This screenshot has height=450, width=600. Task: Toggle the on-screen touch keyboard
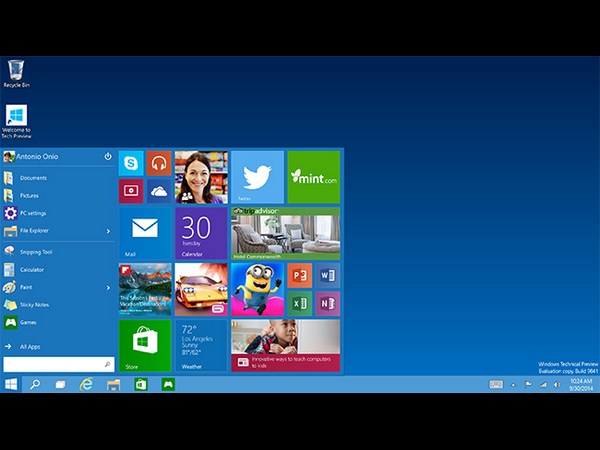pos(496,384)
